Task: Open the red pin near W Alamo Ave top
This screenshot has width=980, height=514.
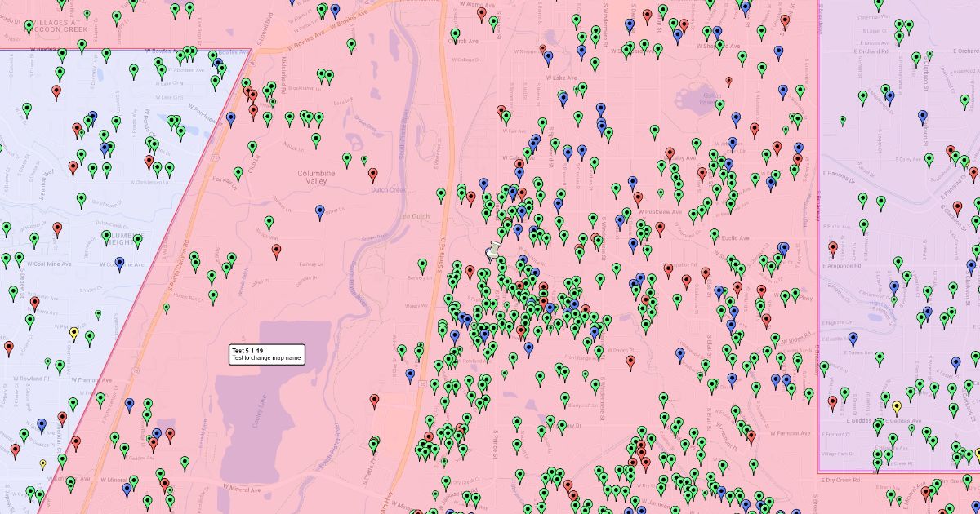Action: click(x=482, y=14)
